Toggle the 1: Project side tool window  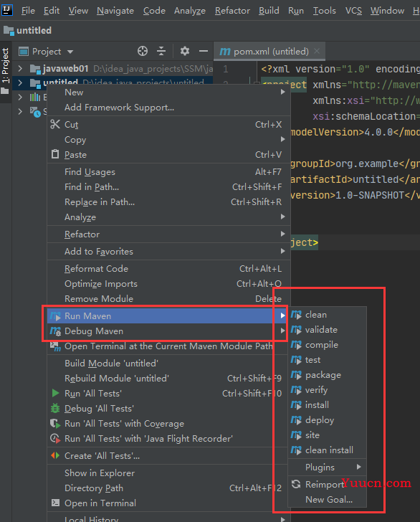coord(6,70)
